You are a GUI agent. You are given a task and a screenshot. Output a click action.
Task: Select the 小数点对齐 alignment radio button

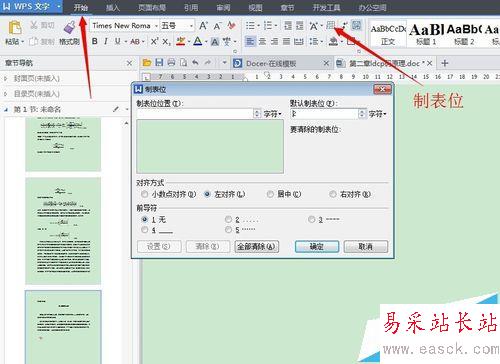pos(145,194)
